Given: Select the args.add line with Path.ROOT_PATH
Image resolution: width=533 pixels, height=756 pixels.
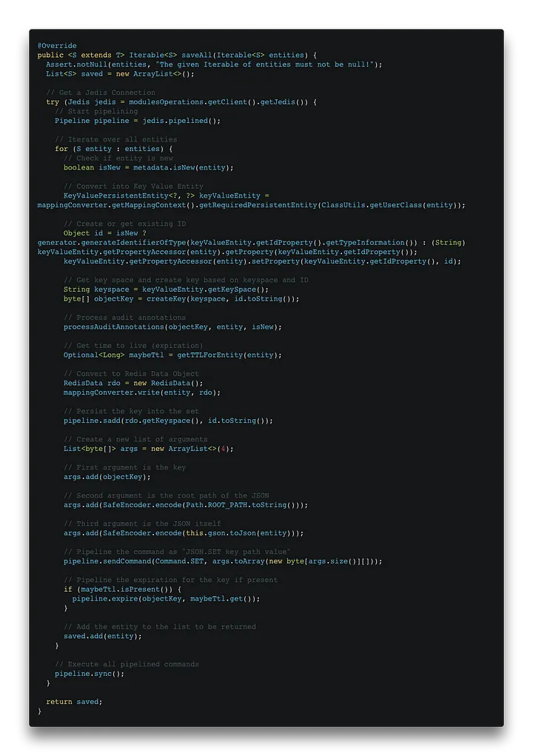Looking at the screenshot, I should [x=186, y=505].
